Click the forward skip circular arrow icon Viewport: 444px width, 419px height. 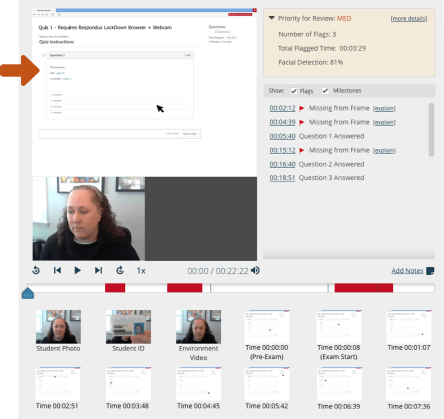point(120,270)
